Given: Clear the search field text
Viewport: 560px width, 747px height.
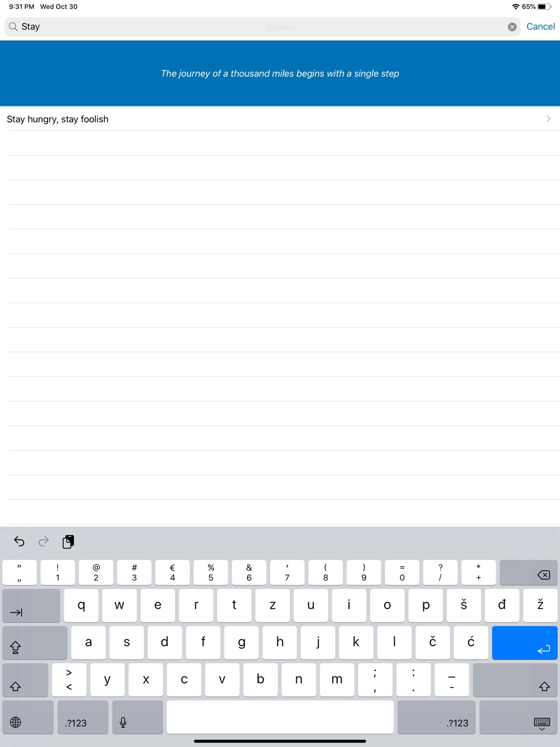Looking at the screenshot, I should click(512, 27).
